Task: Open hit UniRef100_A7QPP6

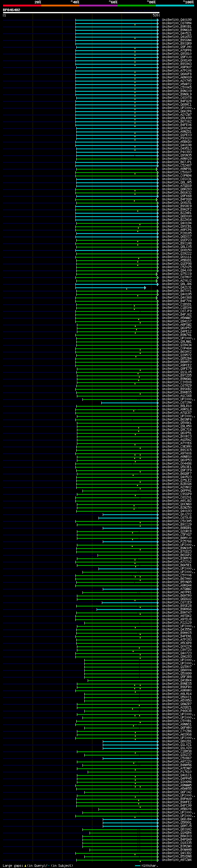Action: (177, 50)
